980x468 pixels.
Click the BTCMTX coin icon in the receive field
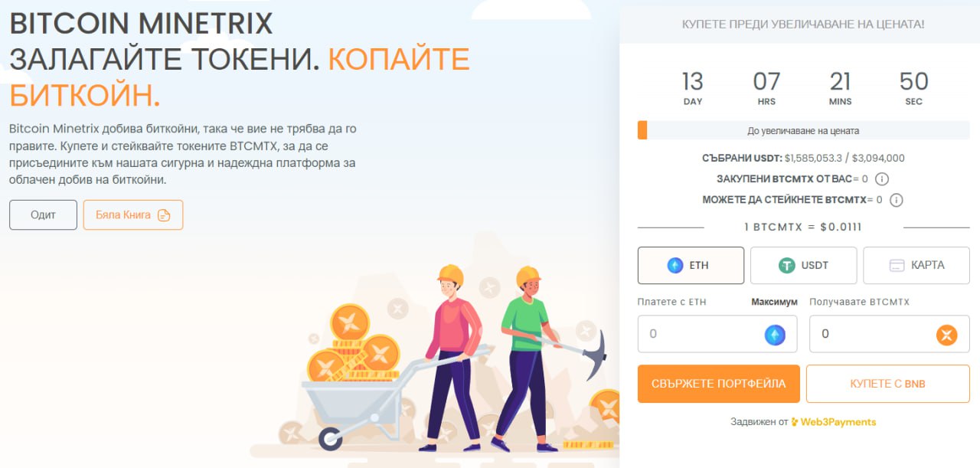[947, 335]
